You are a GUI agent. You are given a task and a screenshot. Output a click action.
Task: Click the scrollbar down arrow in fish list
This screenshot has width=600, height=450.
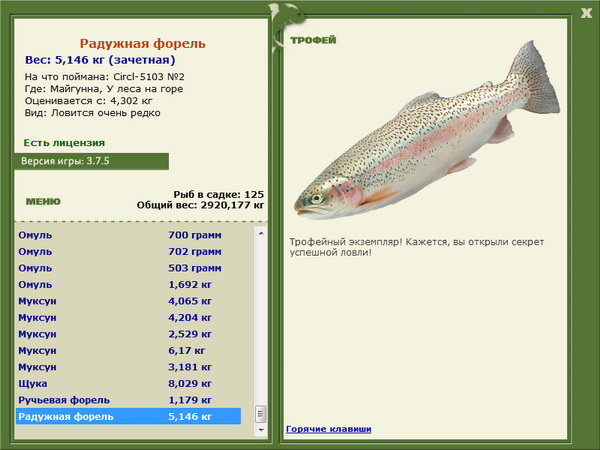[x=261, y=430]
